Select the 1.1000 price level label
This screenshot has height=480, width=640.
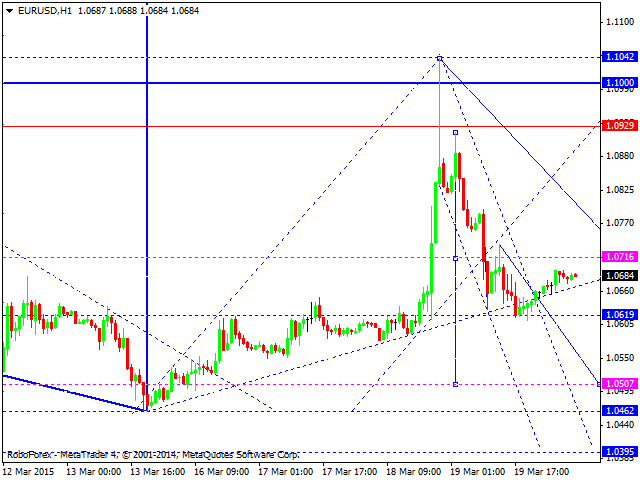coord(620,83)
